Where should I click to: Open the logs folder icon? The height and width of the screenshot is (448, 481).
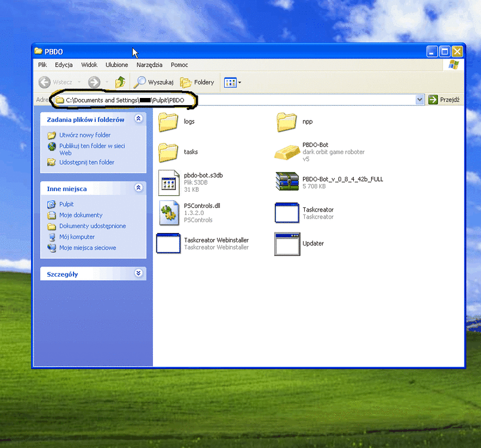[x=168, y=122]
